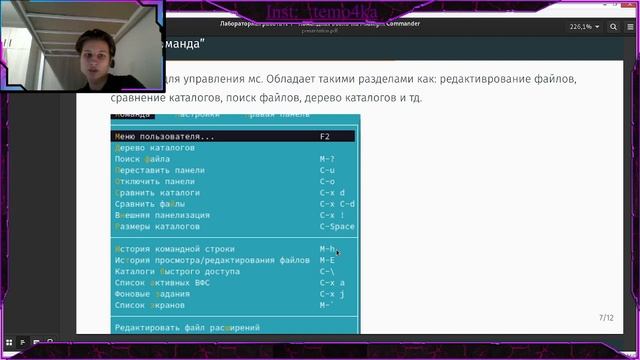Screen dimensions: 640x360
Task: Click the row 'Сравнить файлы'
Action: pos(233,204)
